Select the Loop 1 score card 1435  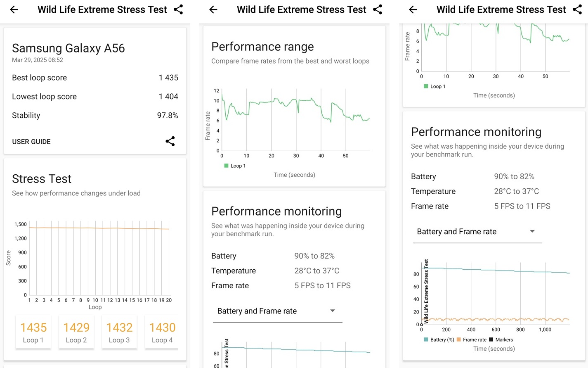pyautogui.click(x=33, y=332)
